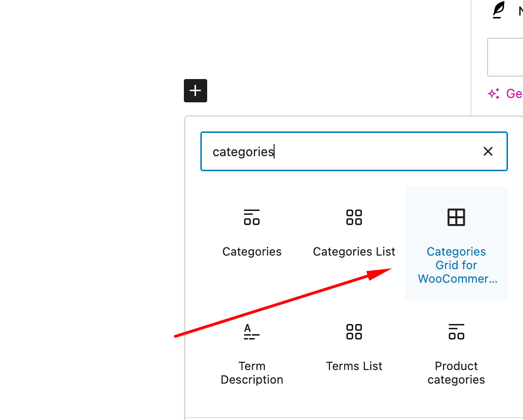Add the 'Terms List' block label
The image size is (523, 420).
tap(354, 366)
